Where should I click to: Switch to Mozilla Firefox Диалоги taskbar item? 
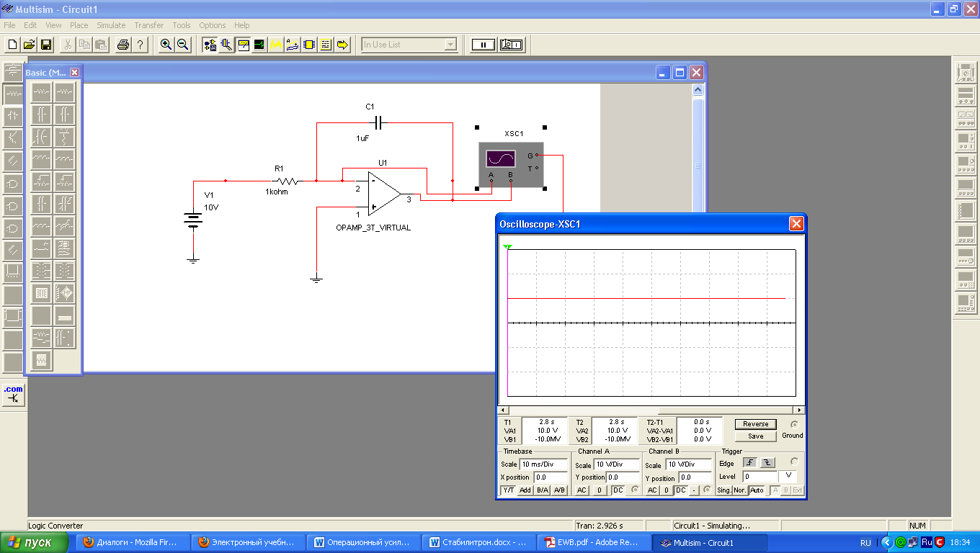(133, 543)
